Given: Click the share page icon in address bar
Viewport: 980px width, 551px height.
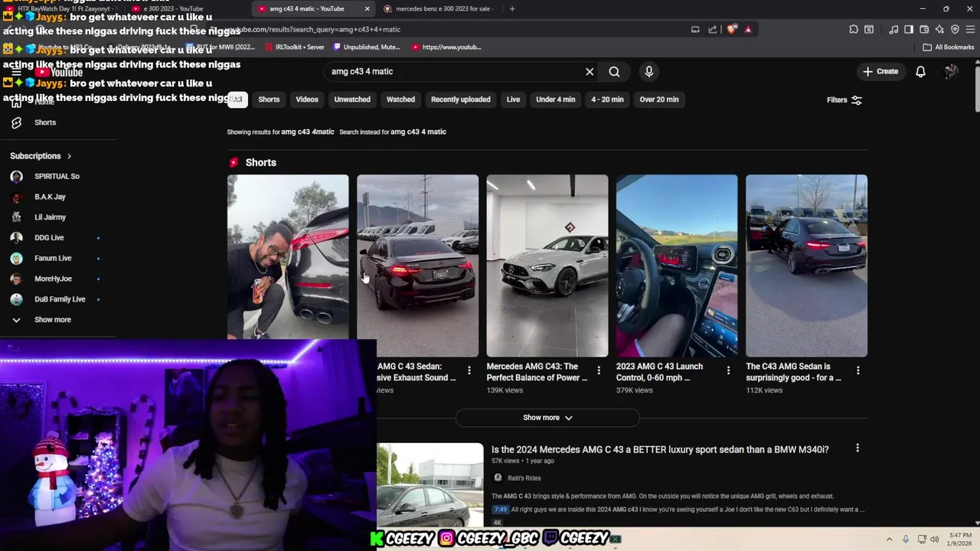Looking at the screenshot, I should tap(712, 29).
